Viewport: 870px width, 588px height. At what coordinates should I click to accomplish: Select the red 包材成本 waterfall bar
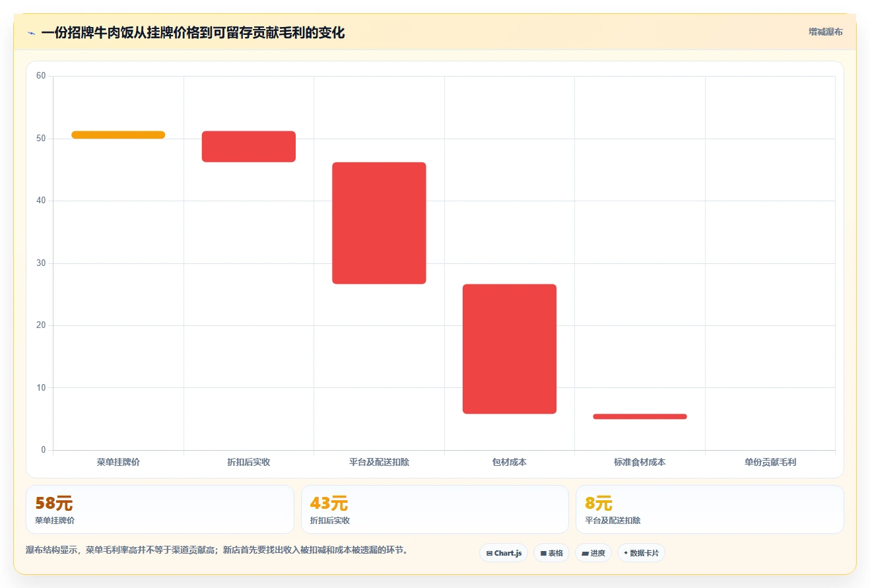[x=510, y=349]
